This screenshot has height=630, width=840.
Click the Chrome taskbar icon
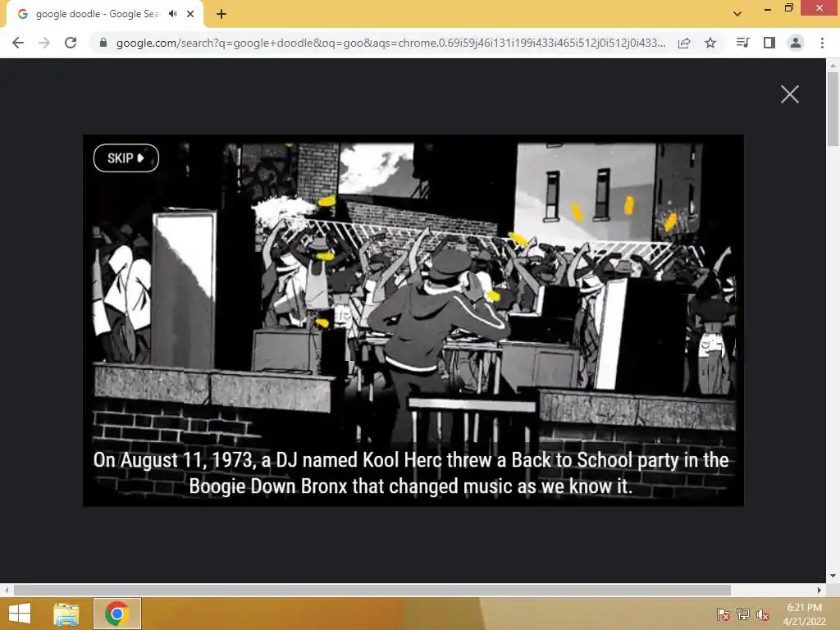(x=117, y=614)
